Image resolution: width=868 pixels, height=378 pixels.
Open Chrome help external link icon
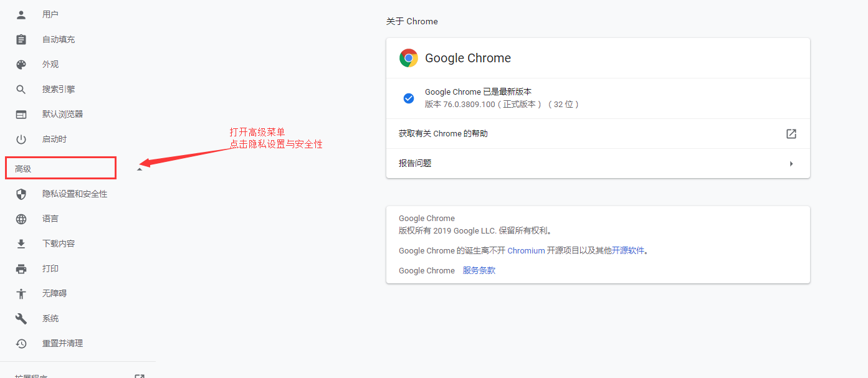(791, 134)
